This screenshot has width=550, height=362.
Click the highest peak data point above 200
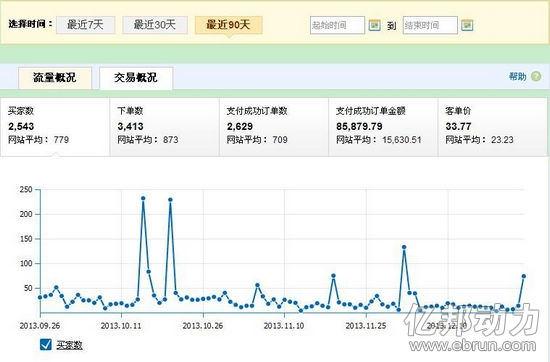[143, 198]
